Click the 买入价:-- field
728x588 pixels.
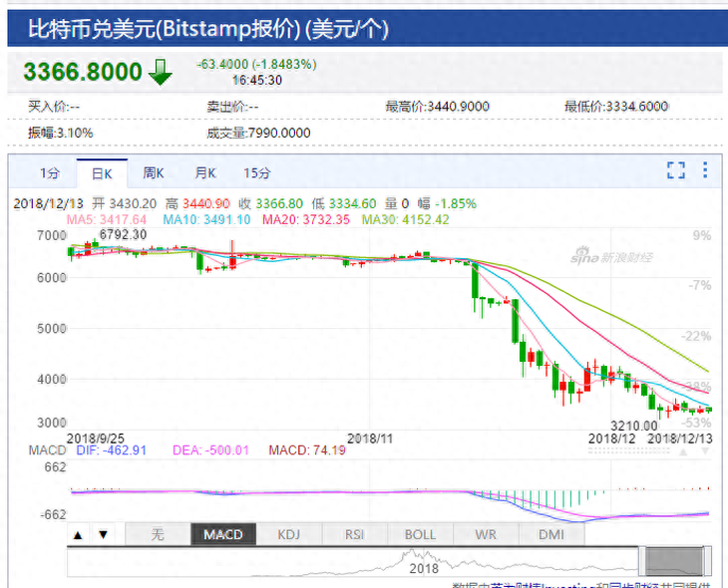click(x=54, y=107)
